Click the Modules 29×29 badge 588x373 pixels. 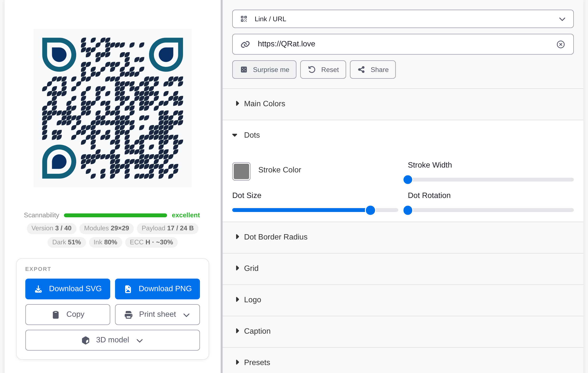tap(106, 228)
